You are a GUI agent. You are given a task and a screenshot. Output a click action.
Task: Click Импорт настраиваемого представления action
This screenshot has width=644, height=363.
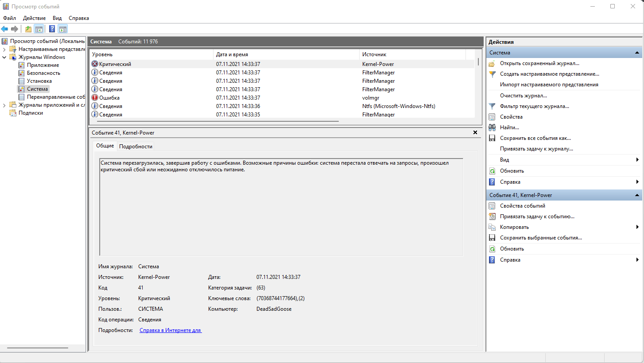point(549,85)
